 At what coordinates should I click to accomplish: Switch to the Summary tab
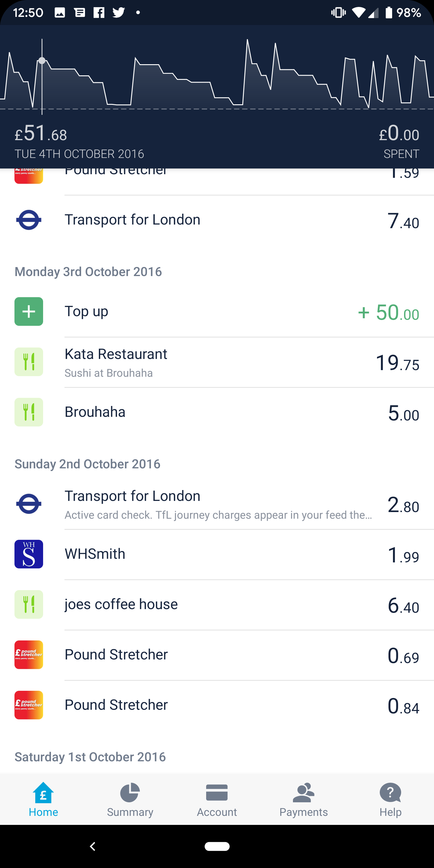tap(130, 799)
